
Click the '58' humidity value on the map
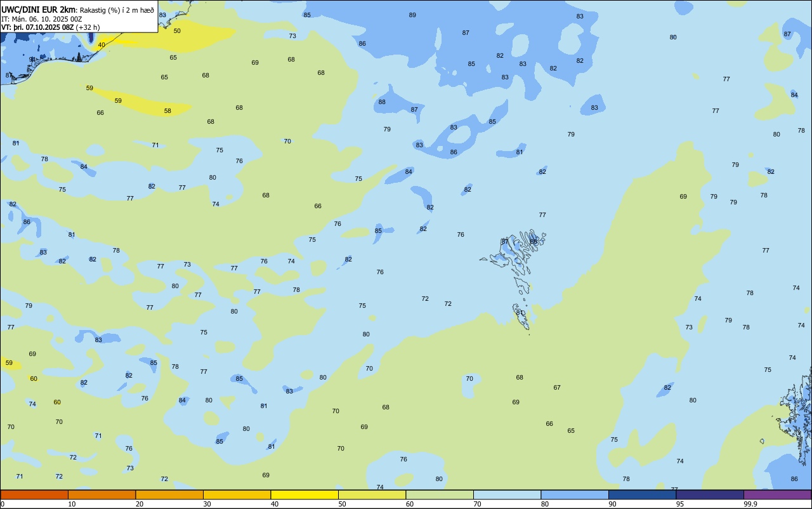coord(167,110)
